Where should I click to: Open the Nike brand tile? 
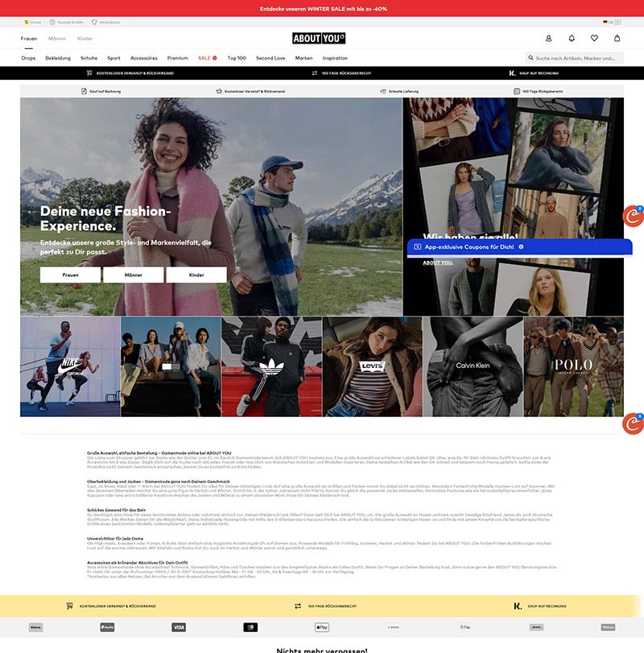point(70,366)
